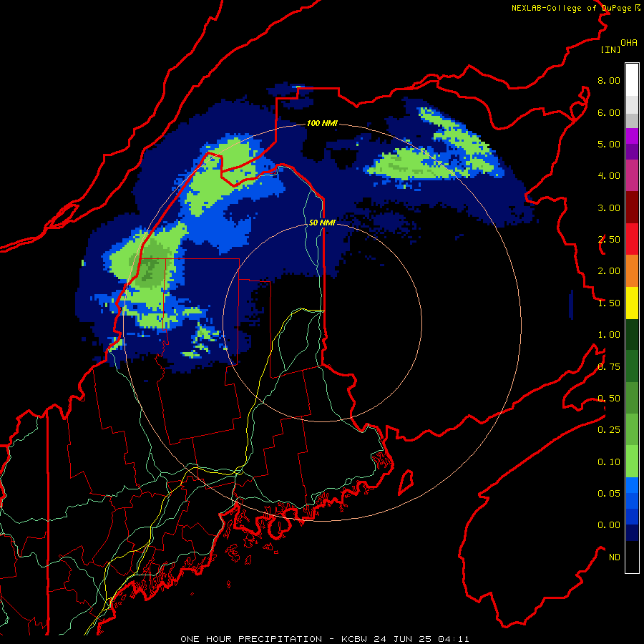Click the 2.50 legend value

point(609,240)
